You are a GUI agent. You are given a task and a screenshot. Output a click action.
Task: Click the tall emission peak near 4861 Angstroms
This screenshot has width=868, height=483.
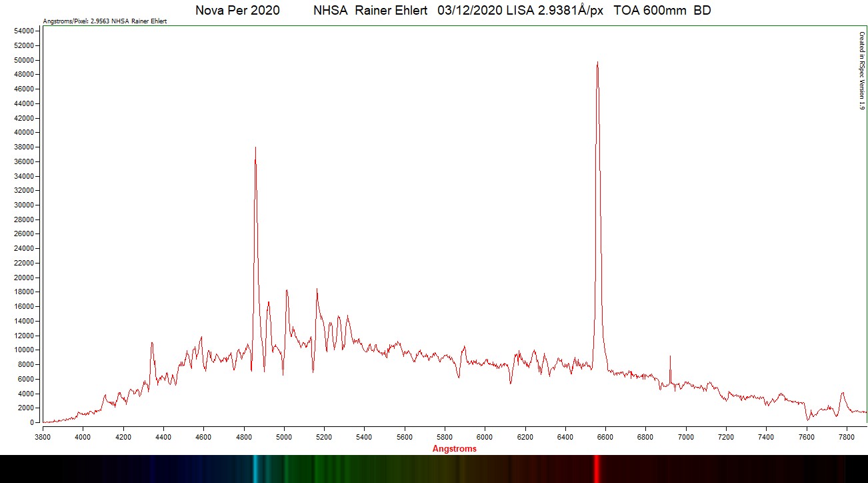[255, 149]
